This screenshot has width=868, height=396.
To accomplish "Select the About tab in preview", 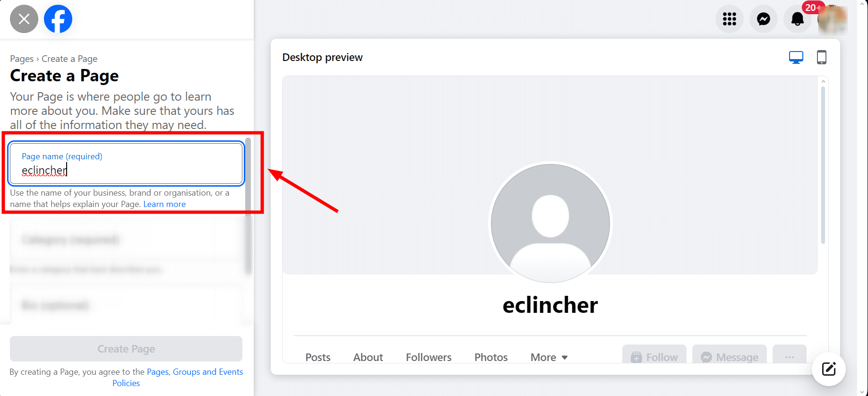I will point(368,357).
